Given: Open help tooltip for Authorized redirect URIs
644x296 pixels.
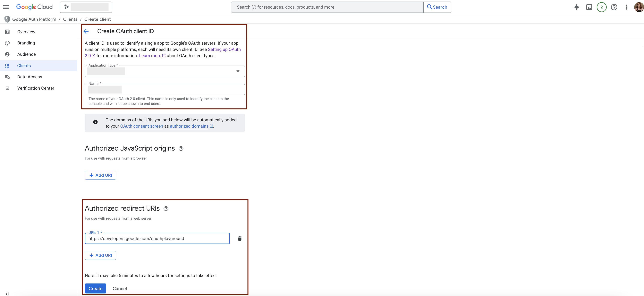Looking at the screenshot, I should click(166, 209).
